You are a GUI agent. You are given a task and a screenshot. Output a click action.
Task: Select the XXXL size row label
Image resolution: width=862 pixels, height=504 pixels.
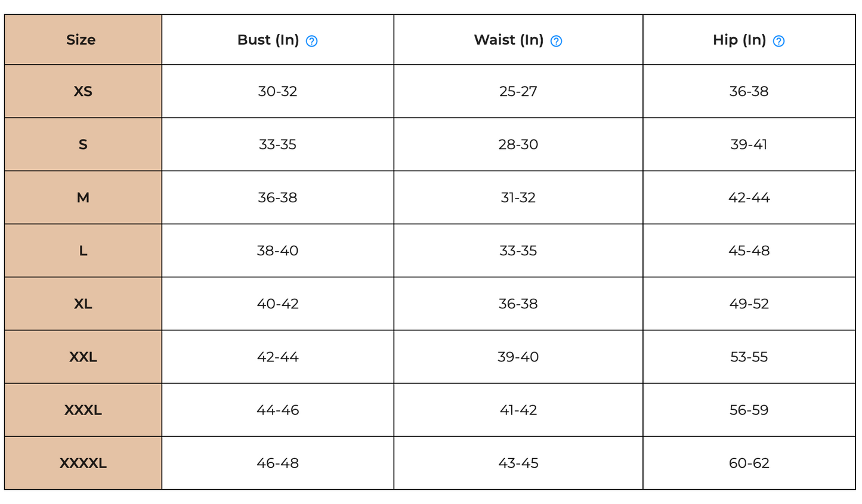[83, 410]
